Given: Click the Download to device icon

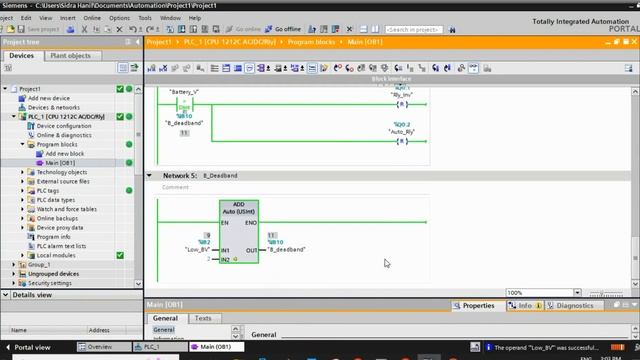Looking at the screenshot, I should tap(181, 29).
